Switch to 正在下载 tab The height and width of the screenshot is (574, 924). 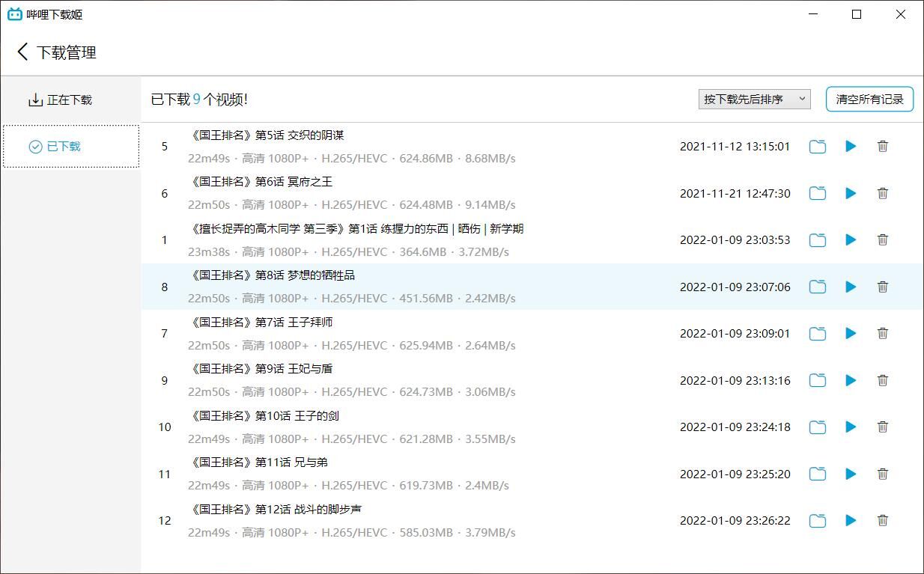click(x=61, y=100)
